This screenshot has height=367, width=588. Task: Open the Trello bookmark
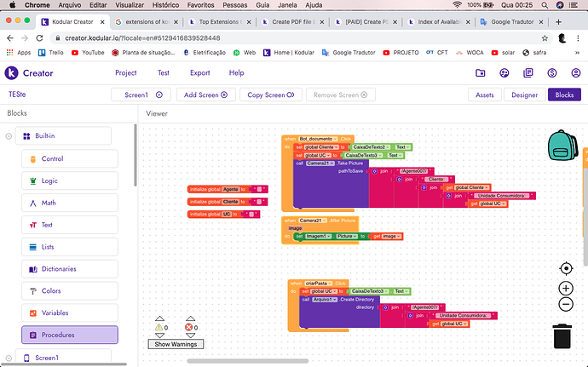click(x=51, y=53)
